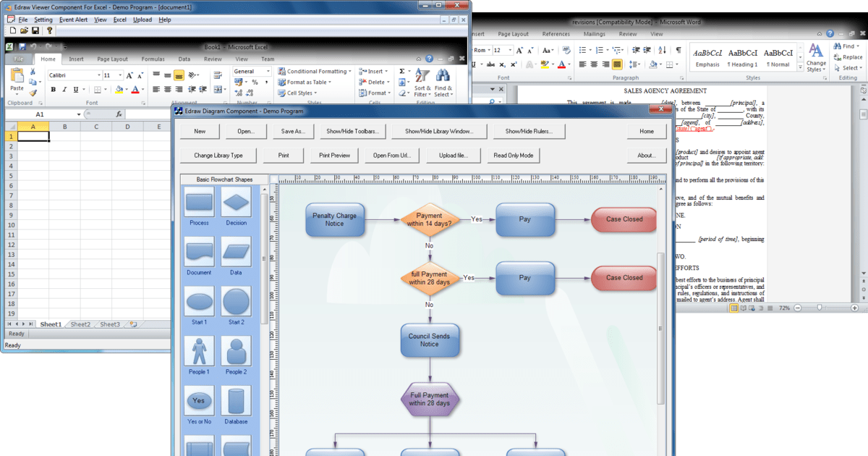868x456 pixels.
Task: Click the Change Library Type button
Action: [218, 156]
